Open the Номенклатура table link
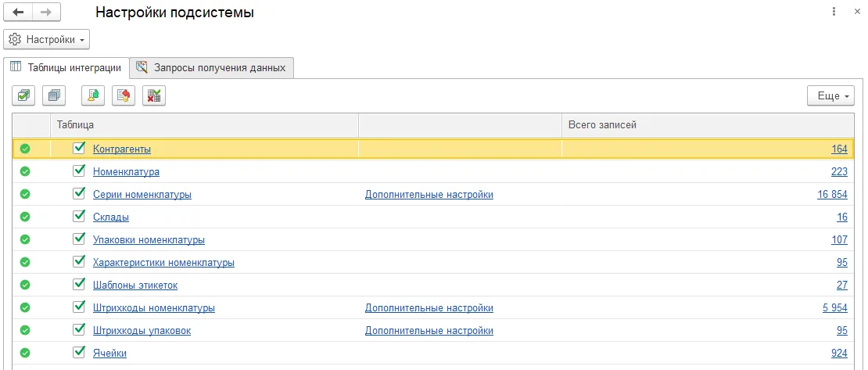 pos(126,171)
